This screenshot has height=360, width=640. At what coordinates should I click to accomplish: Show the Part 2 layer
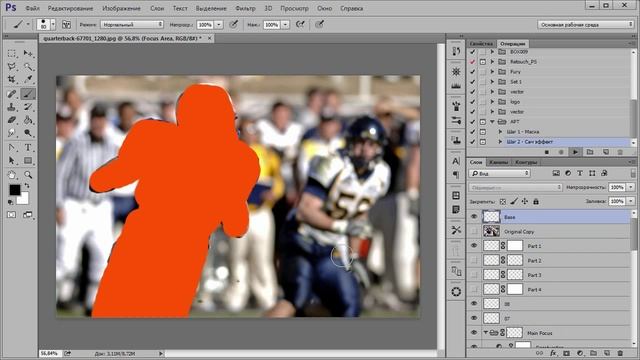[x=474, y=260]
